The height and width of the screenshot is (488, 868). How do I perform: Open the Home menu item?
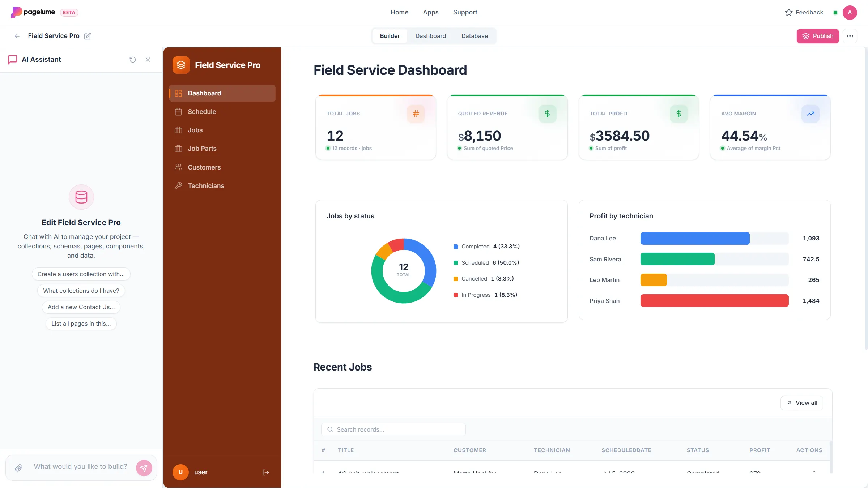(399, 12)
